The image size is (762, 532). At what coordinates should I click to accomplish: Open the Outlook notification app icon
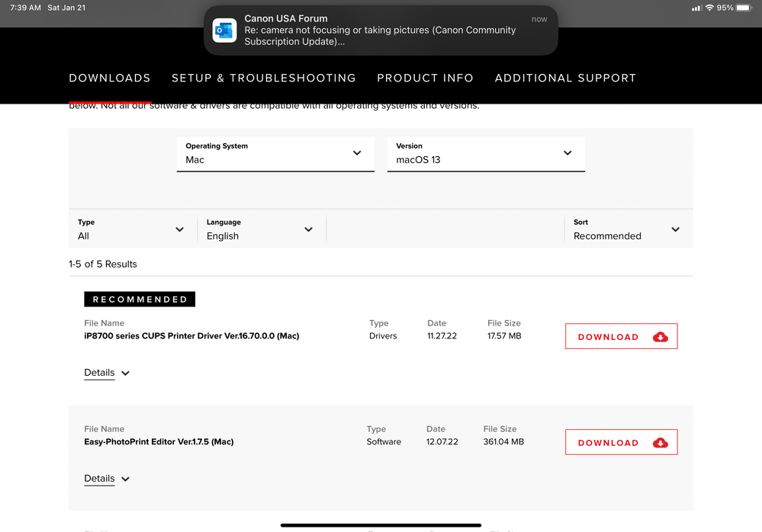coord(224,30)
